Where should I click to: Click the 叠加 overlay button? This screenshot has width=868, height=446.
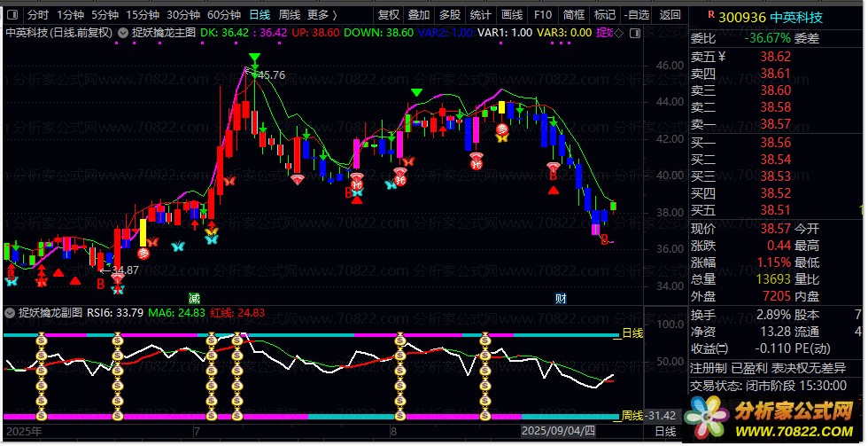click(x=419, y=15)
